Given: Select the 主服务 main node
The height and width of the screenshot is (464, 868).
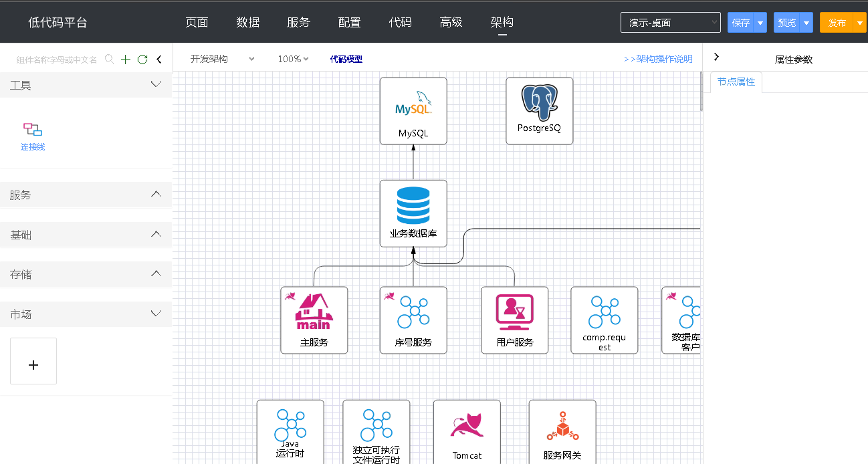Looking at the screenshot, I should click(x=314, y=320).
